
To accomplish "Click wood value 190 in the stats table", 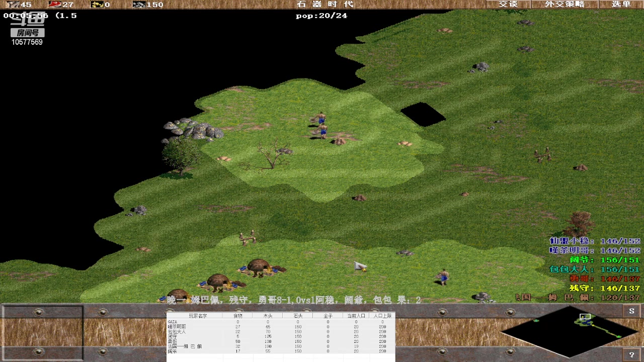I will pos(268,346).
